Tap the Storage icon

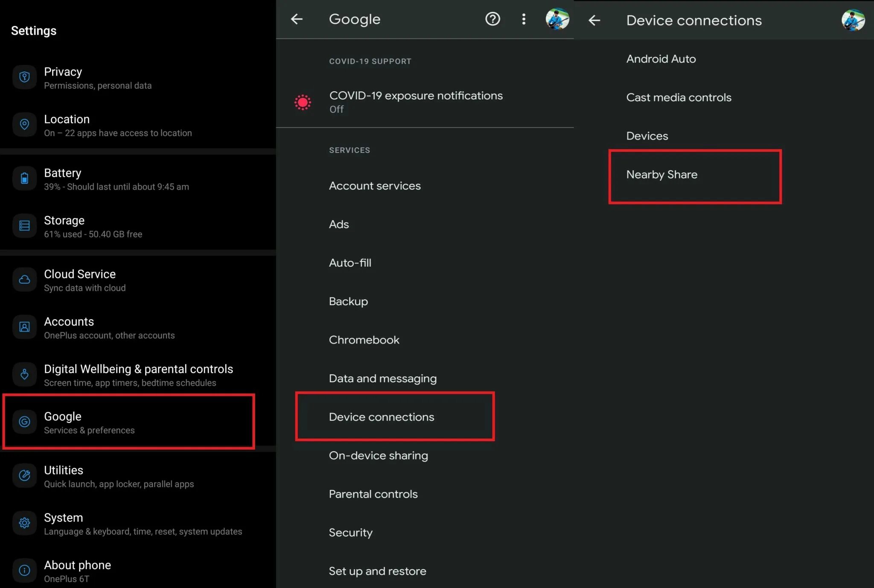coord(24,226)
